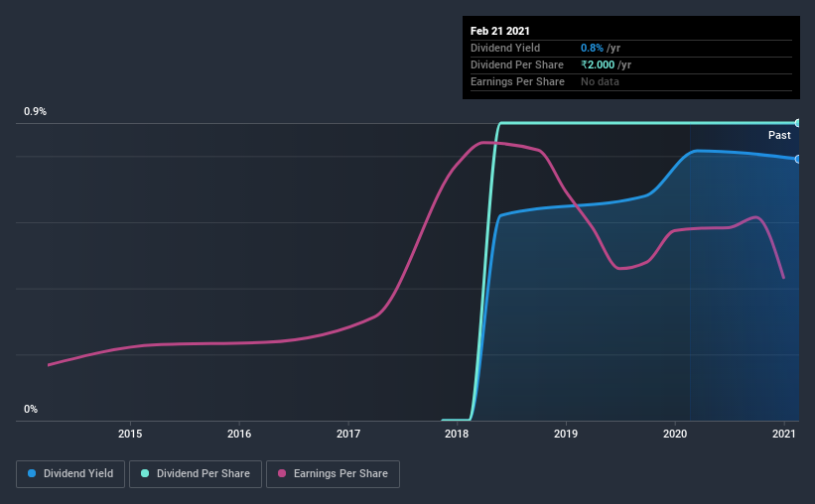Screen dimensions: 815x504
Task: Select the 2019 x-axis label
Action: (x=566, y=434)
